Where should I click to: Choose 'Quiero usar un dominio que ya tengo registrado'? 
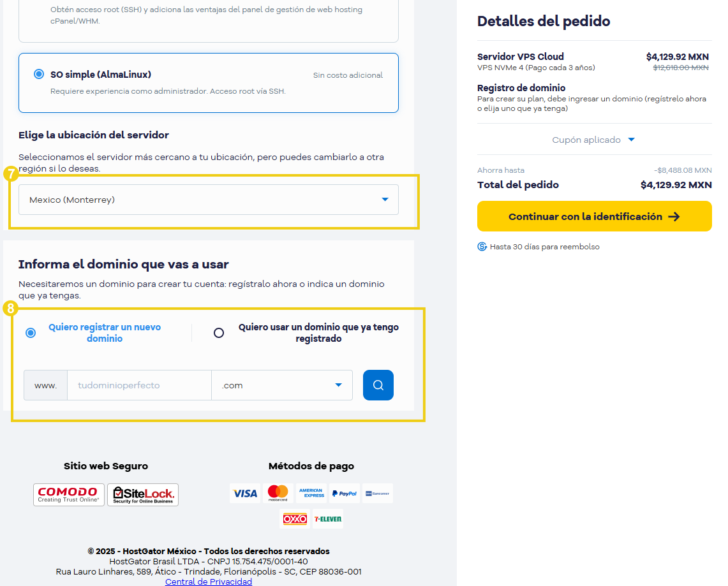coord(219,332)
